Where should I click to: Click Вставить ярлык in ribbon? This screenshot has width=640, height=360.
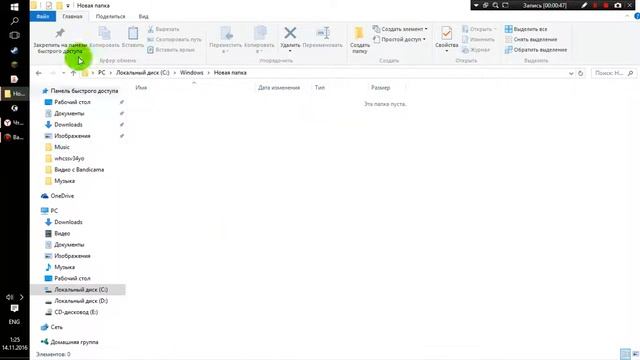pos(171,50)
